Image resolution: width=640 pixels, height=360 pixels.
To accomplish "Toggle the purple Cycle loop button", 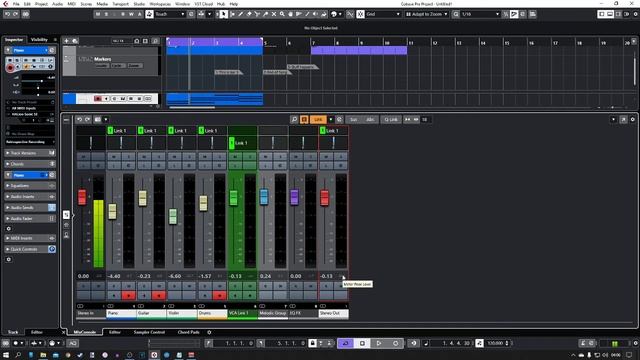I will coord(345,343).
